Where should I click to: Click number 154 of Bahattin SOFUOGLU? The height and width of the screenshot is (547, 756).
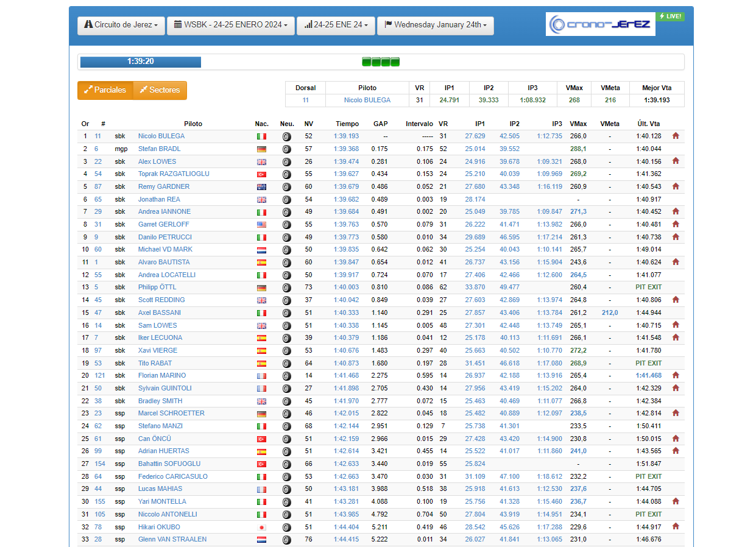coord(100,464)
